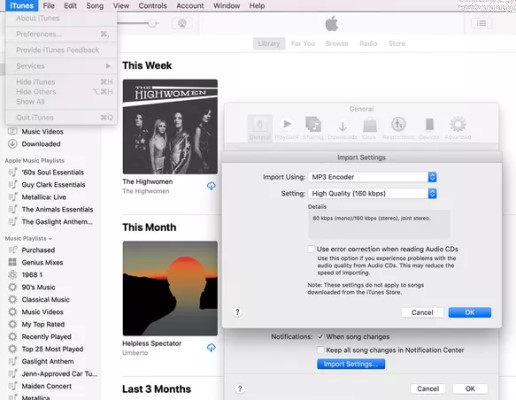Open the General preferences pane icon
This screenshot has width=516, height=400.
point(260,128)
